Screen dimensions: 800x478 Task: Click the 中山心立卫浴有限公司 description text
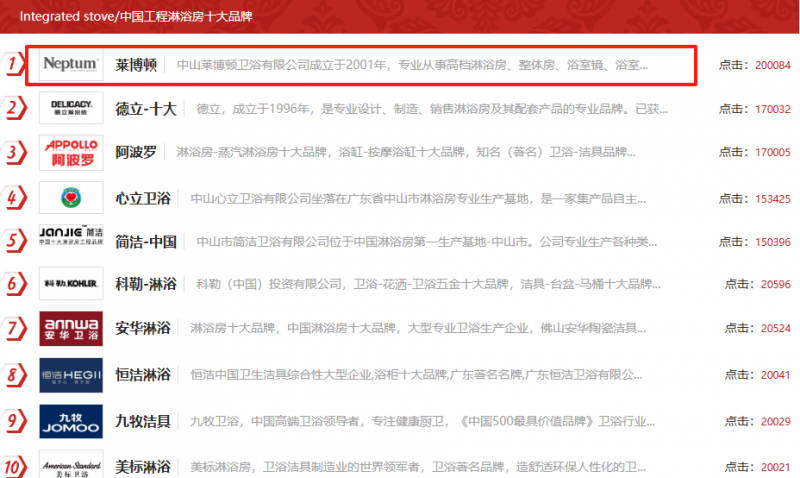pos(418,198)
